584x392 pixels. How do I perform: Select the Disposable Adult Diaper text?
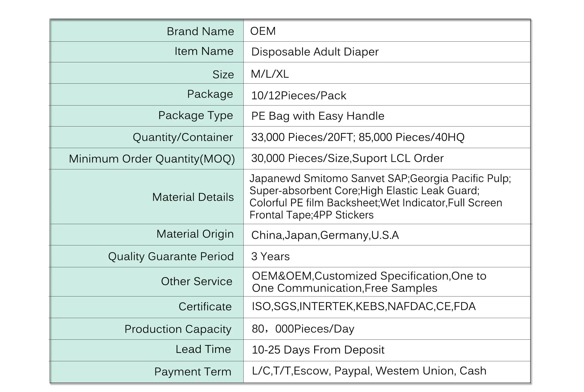(x=314, y=52)
